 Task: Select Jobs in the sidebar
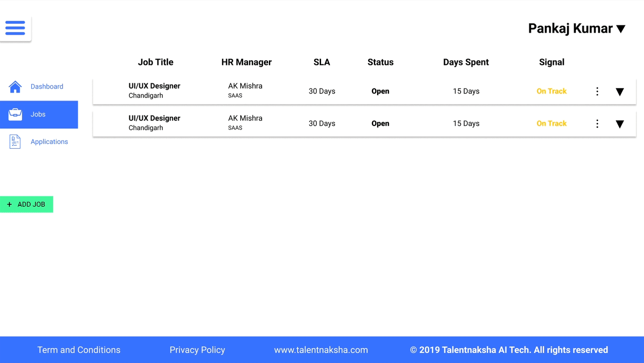click(39, 115)
